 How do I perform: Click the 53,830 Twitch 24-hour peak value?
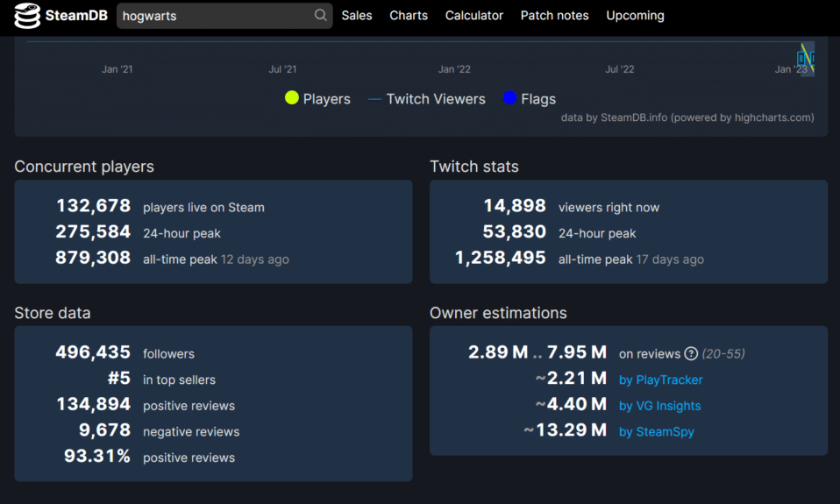[x=515, y=232]
